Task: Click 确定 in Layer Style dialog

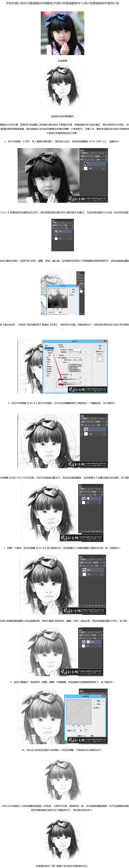Action: (x=100, y=346)
